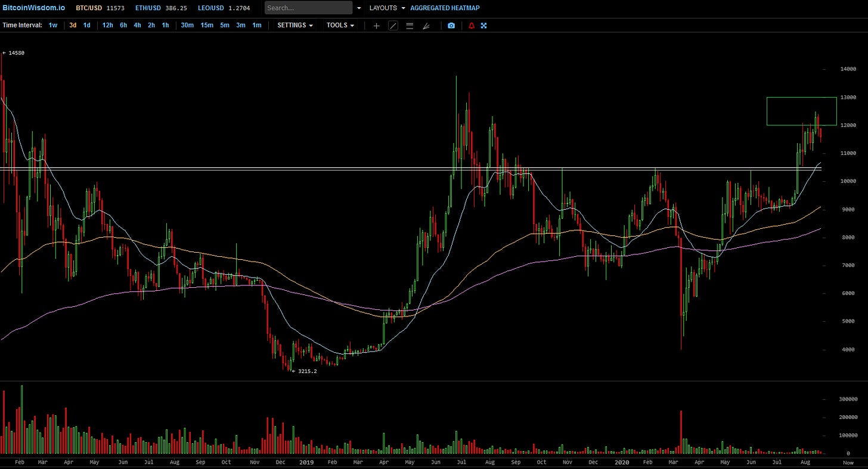Open the SETTINGS dropdown
The image size is (868, 469).
(x=295, y=26)
